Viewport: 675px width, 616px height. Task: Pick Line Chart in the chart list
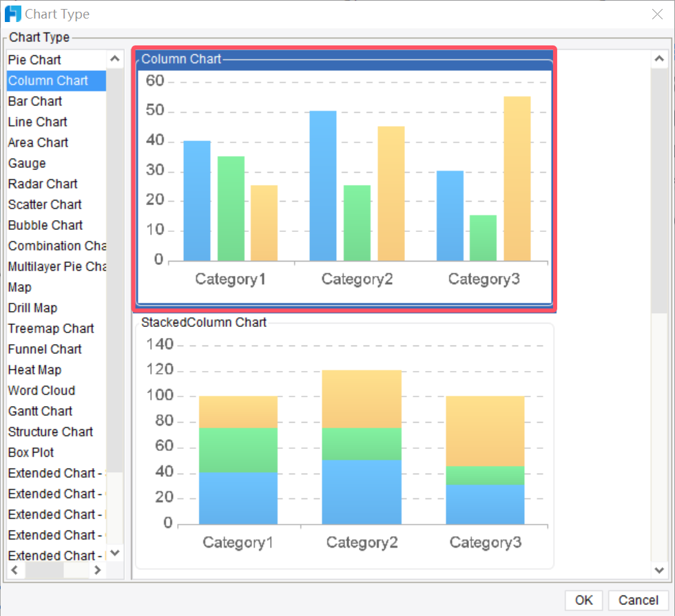click(x=56, y=122)
